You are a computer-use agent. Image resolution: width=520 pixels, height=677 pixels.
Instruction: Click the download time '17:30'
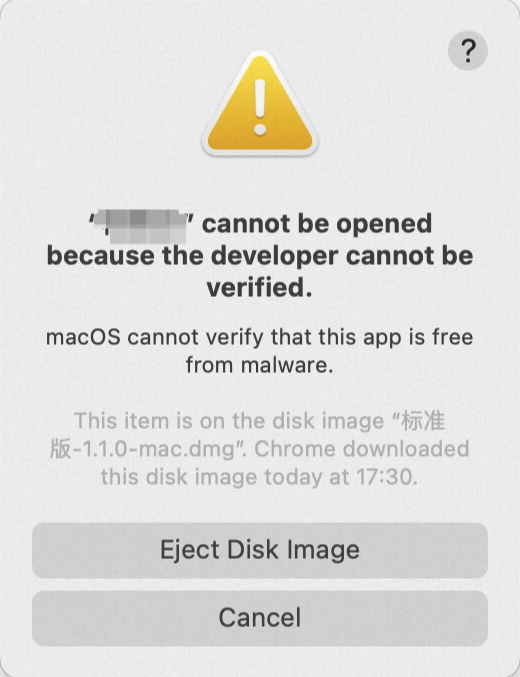[x=384, y=477]
